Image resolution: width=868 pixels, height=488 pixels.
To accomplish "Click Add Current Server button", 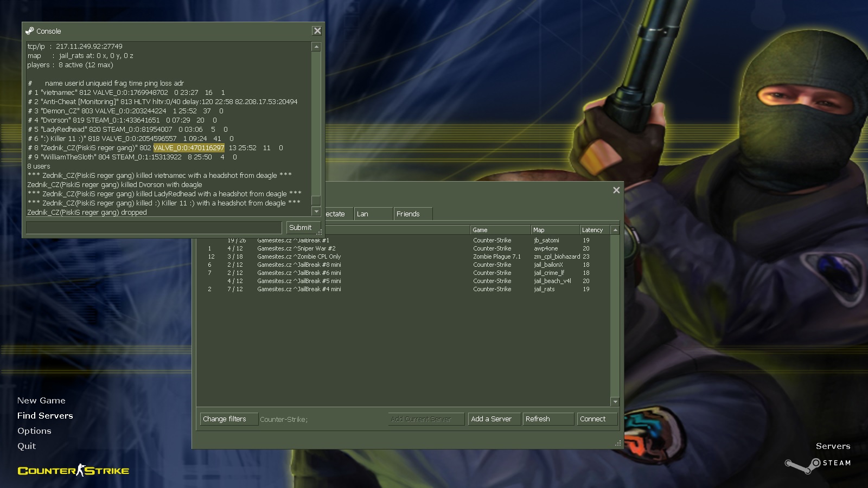I will 426,419.
